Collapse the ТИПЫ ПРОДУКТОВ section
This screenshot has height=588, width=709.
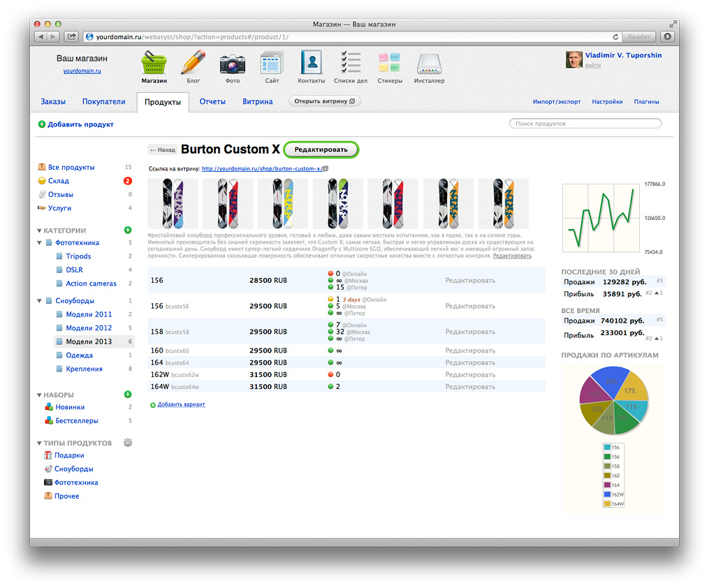pos(39,443)
